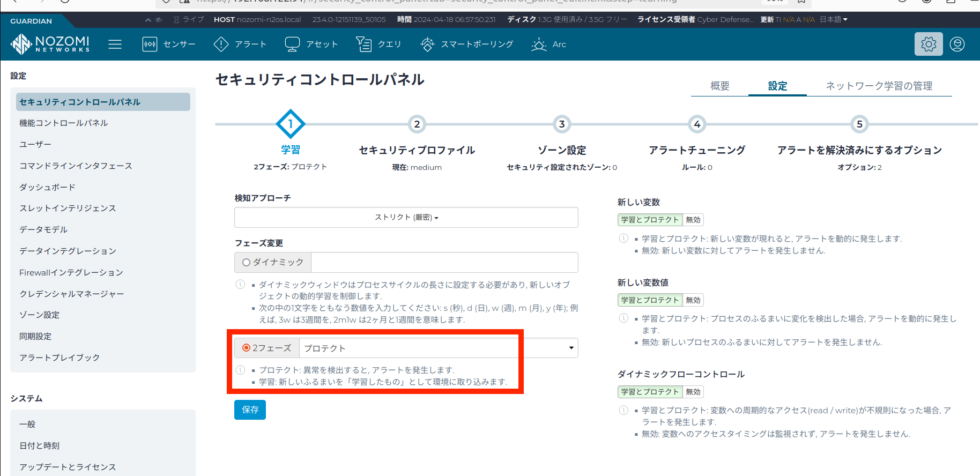
Task: Open the user profile icon
Action: pos(957,44)
